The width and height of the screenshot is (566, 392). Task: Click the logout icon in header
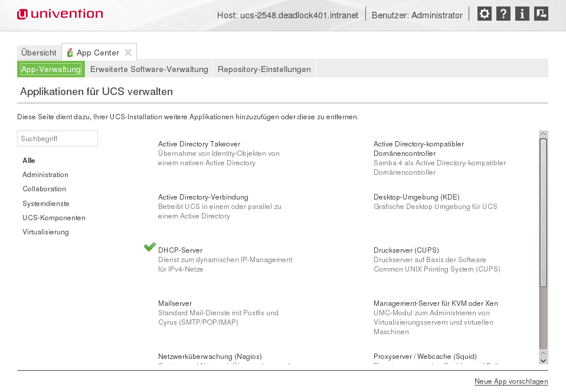pos(541,14)
